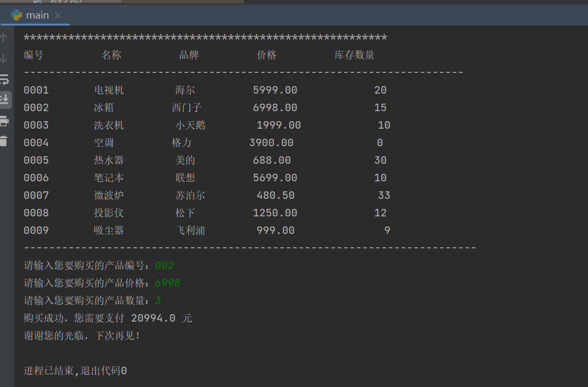Click product number 0005
Viewport: 588px width, 387px height.
tap(36, 161)
